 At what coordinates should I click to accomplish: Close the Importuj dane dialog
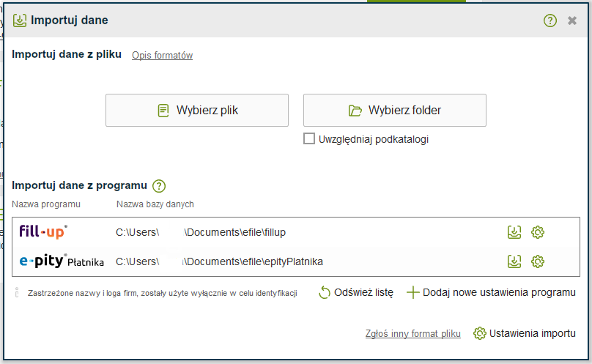572,21
